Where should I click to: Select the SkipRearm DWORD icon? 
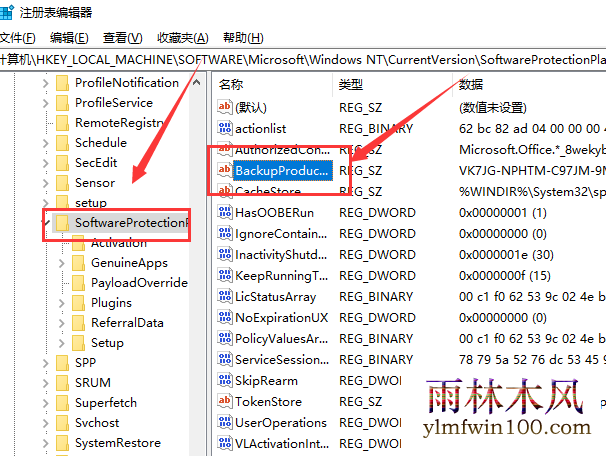(x=225, y=380)
